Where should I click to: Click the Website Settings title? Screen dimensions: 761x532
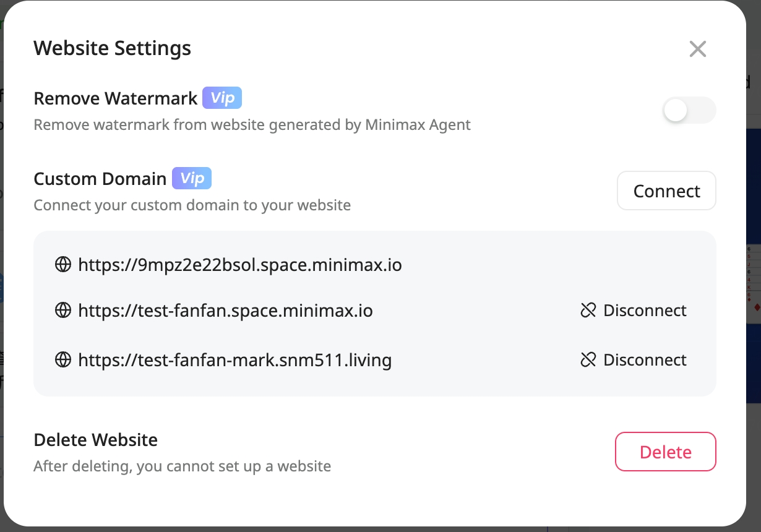coord(112,48)
